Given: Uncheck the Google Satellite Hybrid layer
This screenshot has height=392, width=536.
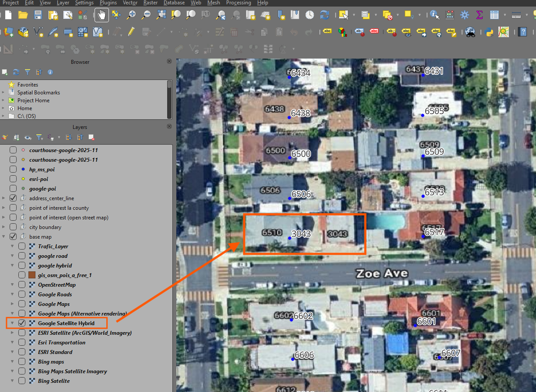Looking at the screenshot, I should tap(22, 323).
